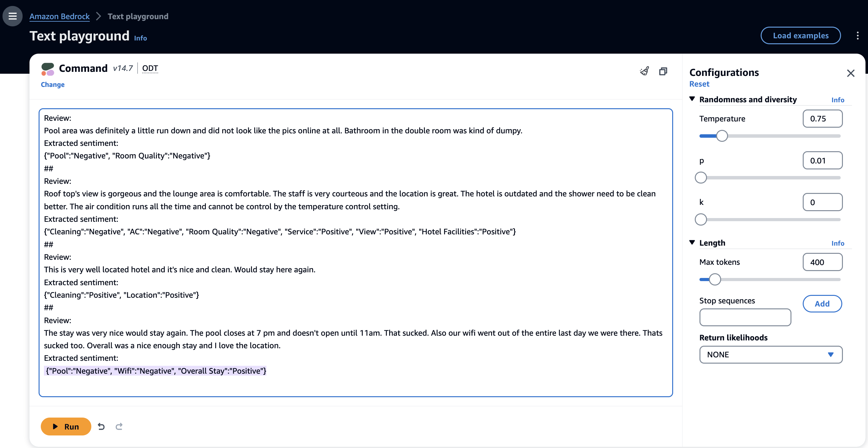
Task: Click the Load examples button
Action: coord(800,35)
